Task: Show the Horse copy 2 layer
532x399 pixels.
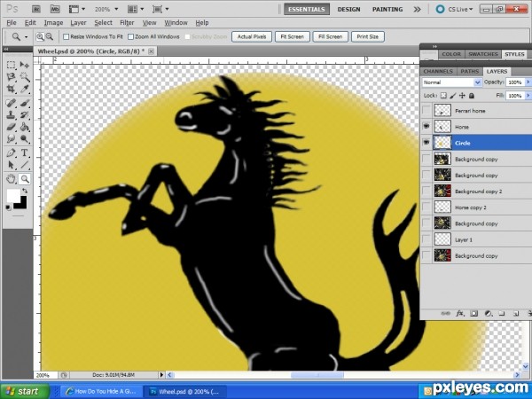Action: point(426,207)
